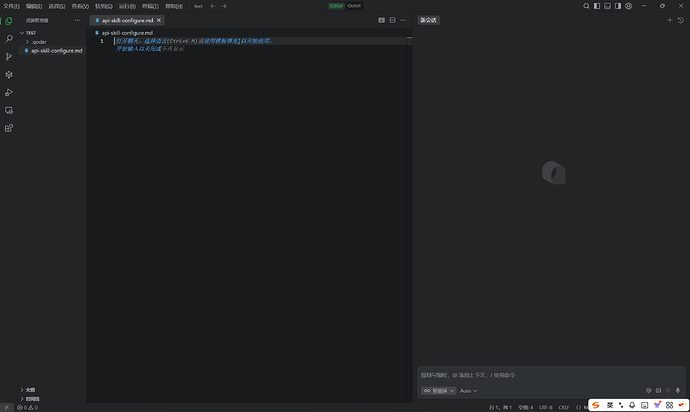Expand the .qoder folder

point(39,41)
